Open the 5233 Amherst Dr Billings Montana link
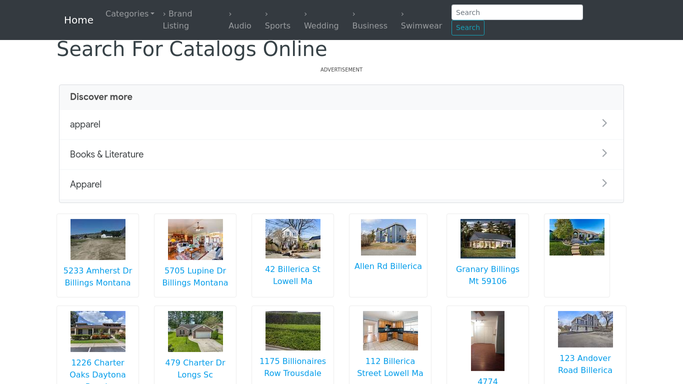This screenshot has height=384, width=683. tap(98, 277)
